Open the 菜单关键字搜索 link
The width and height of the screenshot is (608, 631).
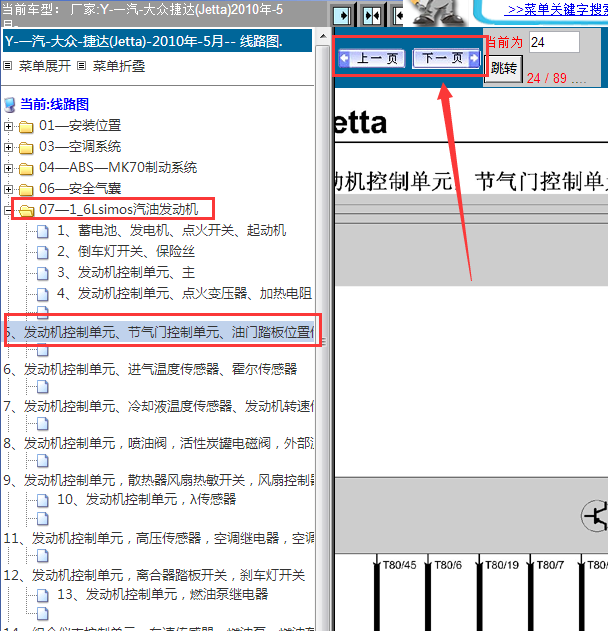pyautogui.click(x=557, y=10)
